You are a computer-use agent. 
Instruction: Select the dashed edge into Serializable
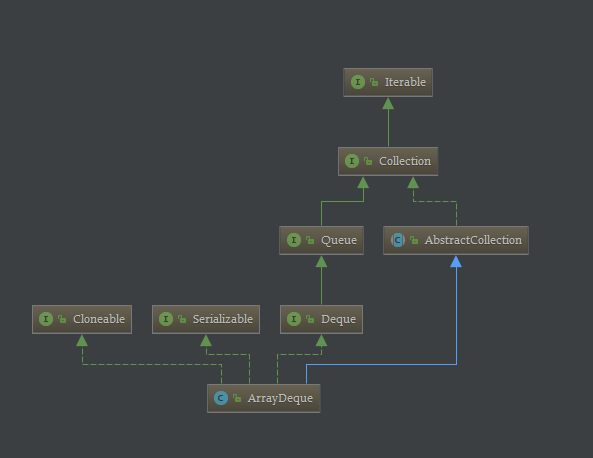pyautogui.click(x=228, y=354)
